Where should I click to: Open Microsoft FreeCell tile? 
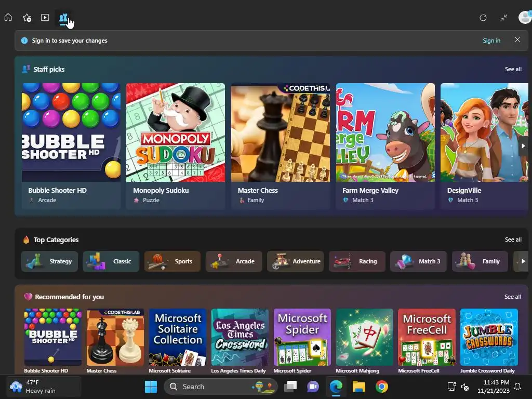click(427, 340)
